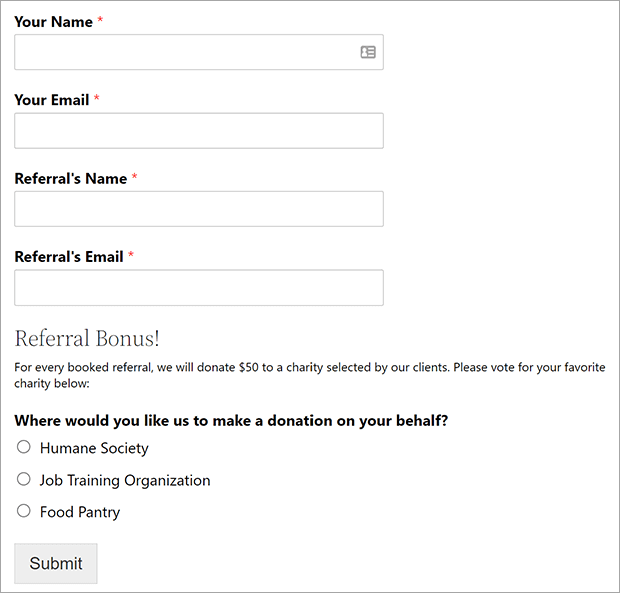The width and height of the screenshot is (620, 593).
Task: Click the 'Job Training Organization' option text
Action: click(x=125, y=480)
